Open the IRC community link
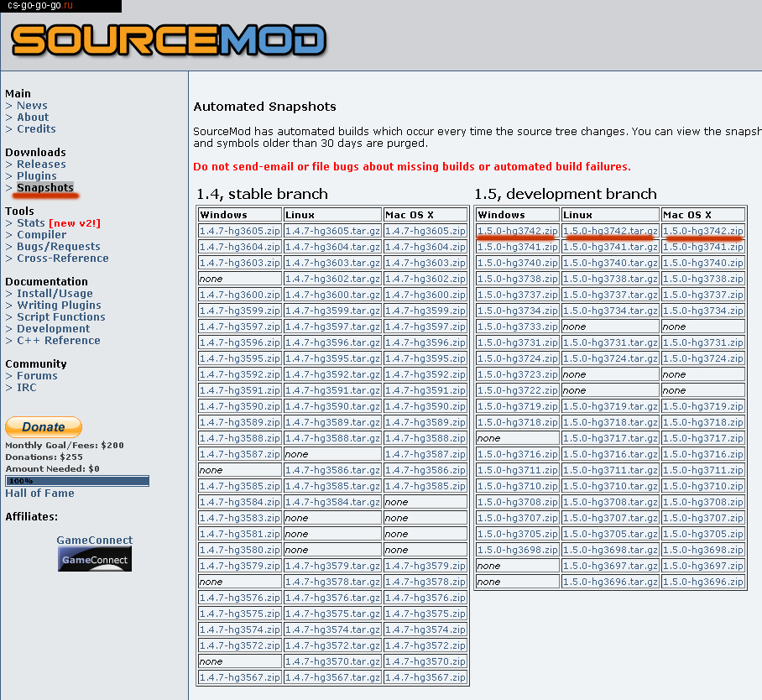The height and width of the screenshot is (700, 762). click(x=27, y=388)
